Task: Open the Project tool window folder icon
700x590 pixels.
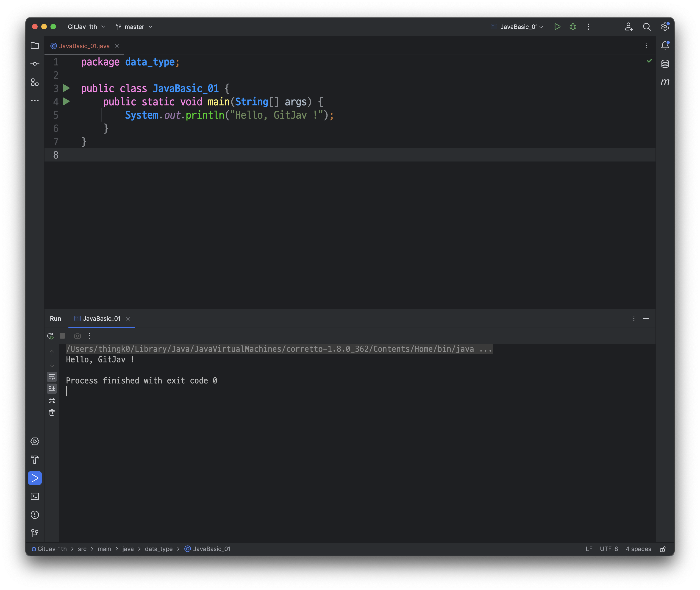Action: 35,45
